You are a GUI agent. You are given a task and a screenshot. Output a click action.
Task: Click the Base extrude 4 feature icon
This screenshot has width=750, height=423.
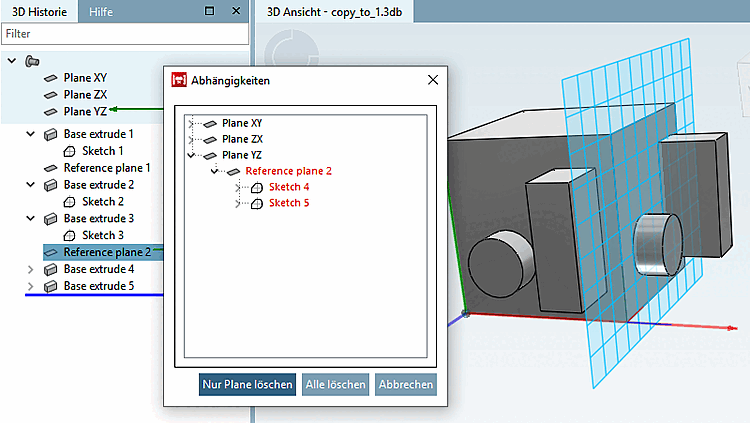coord(50,269)
